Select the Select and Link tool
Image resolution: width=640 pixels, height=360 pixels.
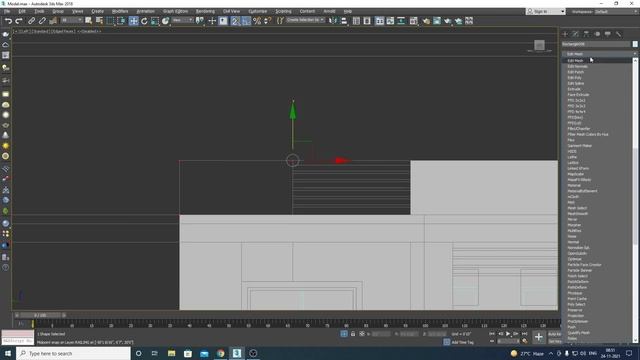coord(31,21)
